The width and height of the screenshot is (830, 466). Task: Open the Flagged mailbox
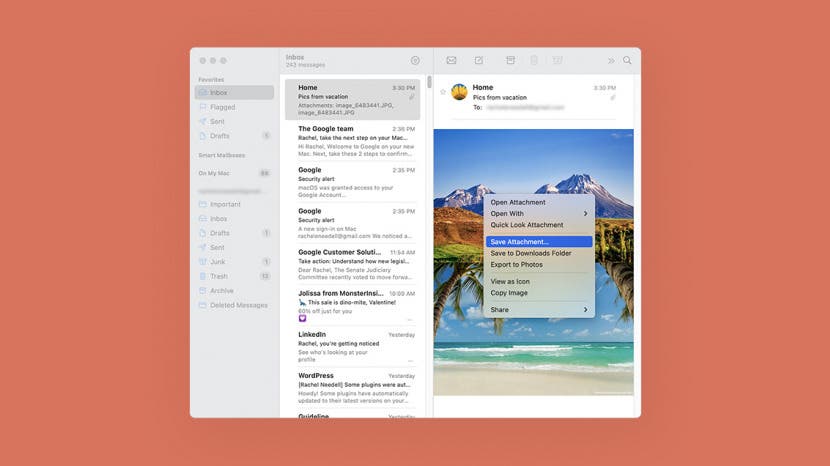(x=234, y=107)
